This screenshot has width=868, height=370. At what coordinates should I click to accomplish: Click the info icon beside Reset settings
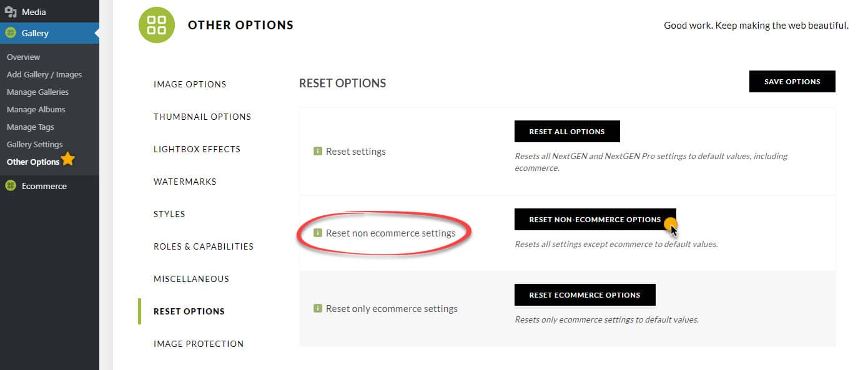click(x=318, y=151)
